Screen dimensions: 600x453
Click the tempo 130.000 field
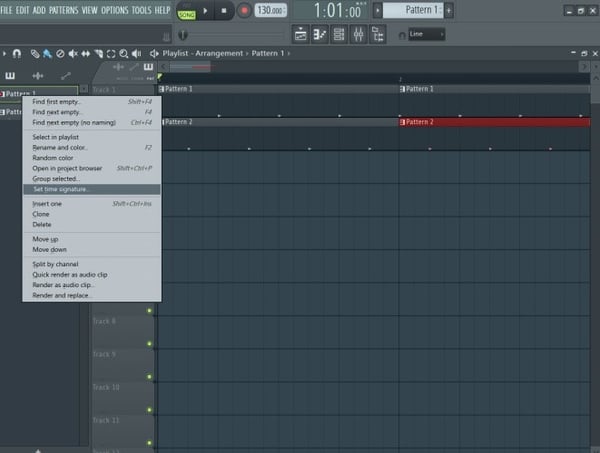click(271, 10)
